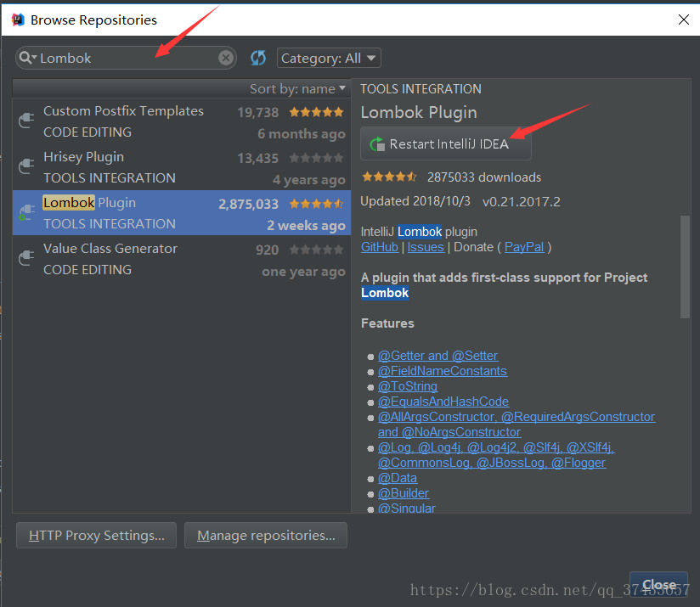Follow the PayPal donation link

click(x=525, y=247)
